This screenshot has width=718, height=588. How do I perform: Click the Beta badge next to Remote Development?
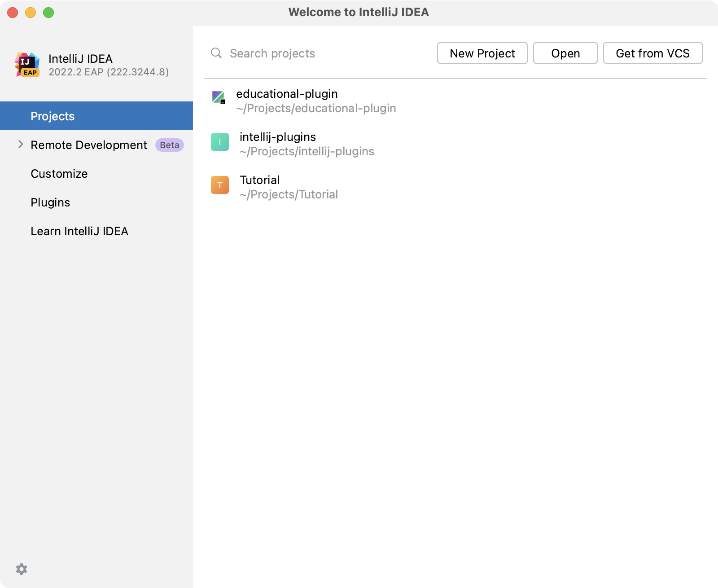point(169,145)
